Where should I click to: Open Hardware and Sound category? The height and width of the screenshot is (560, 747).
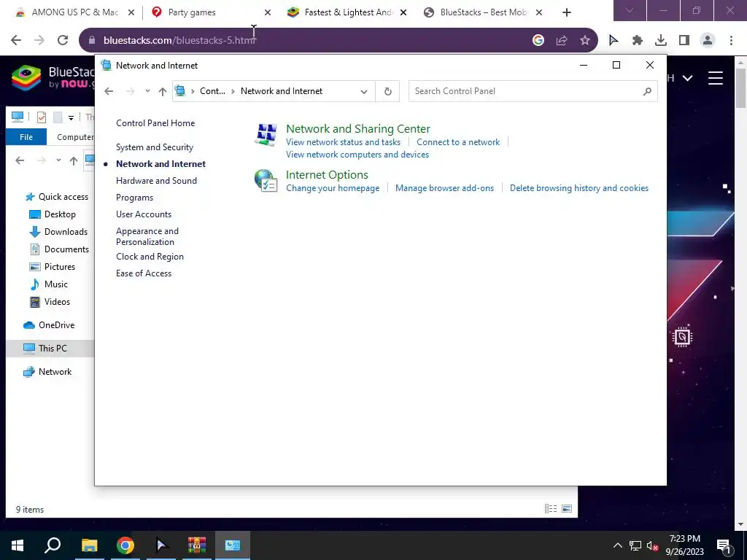156,181
